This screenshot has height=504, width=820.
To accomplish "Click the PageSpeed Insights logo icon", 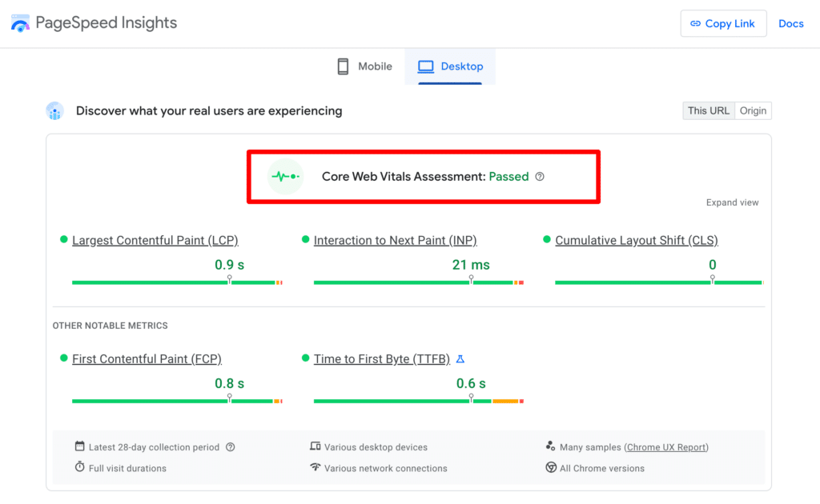I will coord(20,23).
